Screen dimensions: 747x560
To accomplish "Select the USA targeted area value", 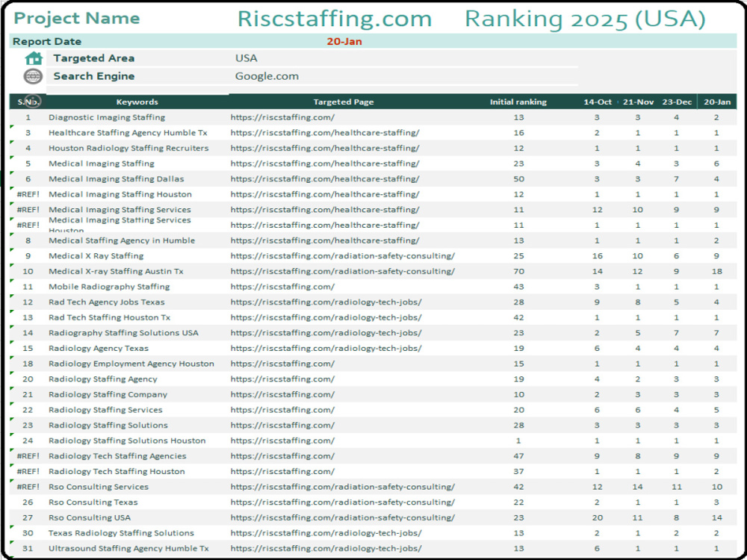I will click(247, 58).
